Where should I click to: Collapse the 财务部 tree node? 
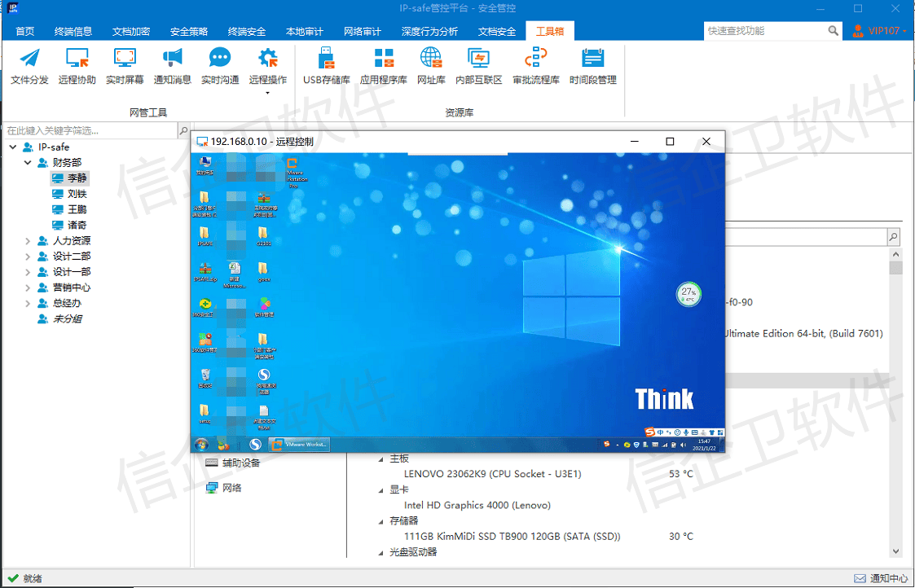pos(28,163)
